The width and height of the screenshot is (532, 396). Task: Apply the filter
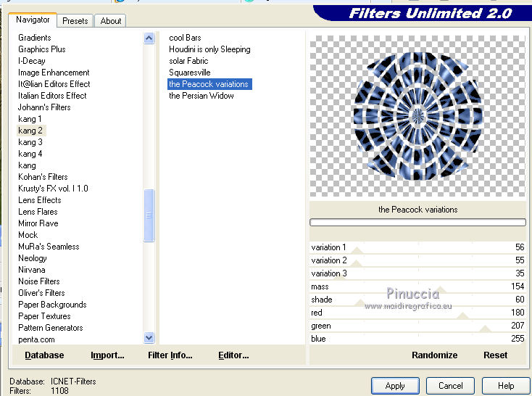(x=395, y=386)
